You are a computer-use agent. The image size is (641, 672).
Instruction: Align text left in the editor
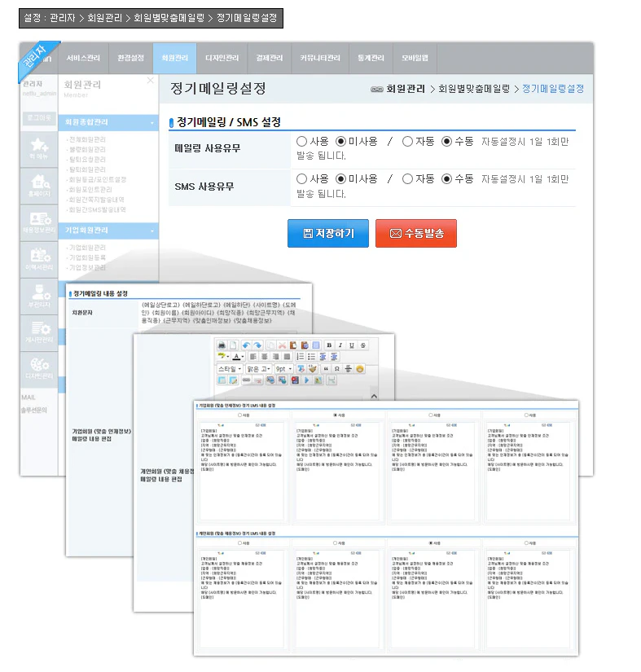tap(253, 356)
